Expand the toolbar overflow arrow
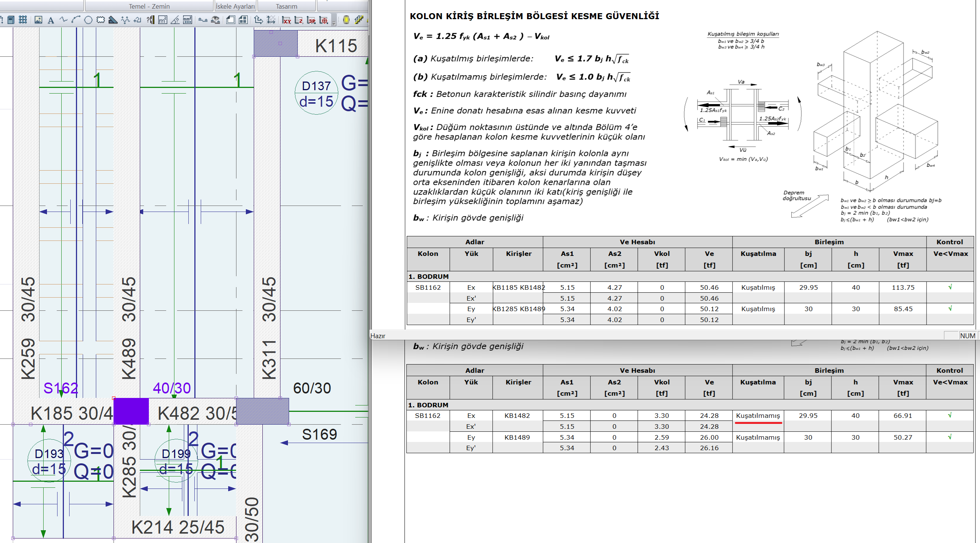980x543 pixels. (334, 24)
